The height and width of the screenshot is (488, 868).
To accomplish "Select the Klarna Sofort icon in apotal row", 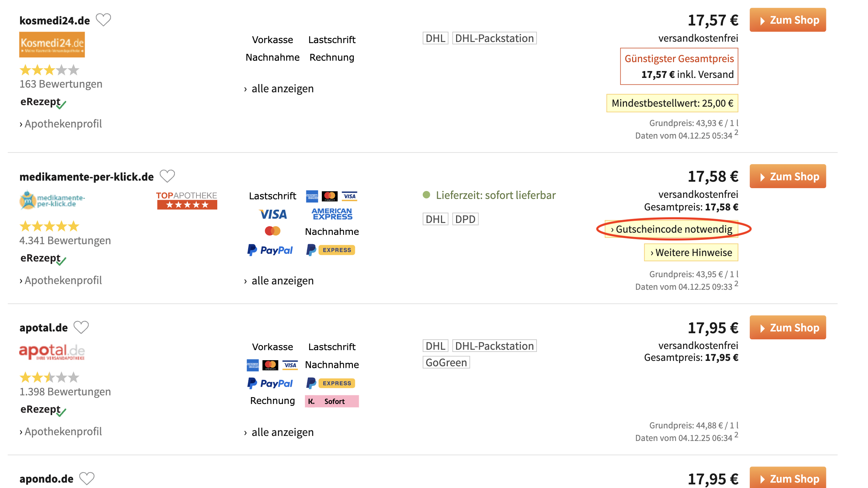I will coord(331,401).
